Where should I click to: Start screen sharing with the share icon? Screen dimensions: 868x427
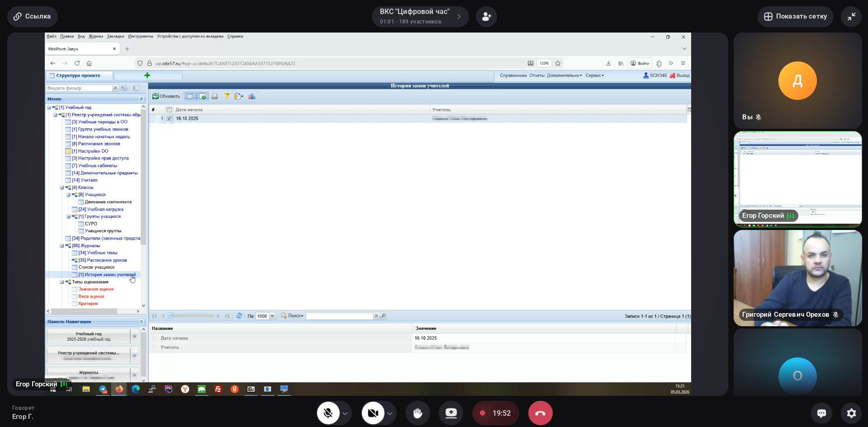coord(451,413)
